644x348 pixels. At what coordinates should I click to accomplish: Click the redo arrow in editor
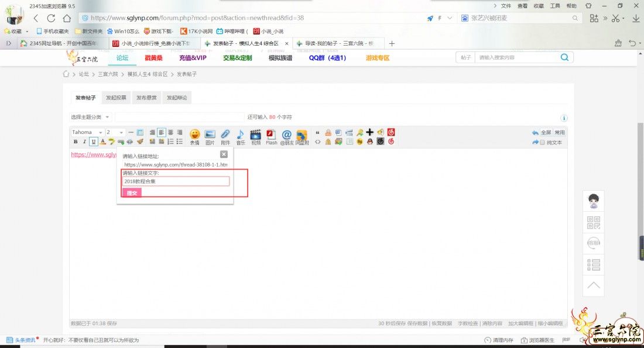[x=535, y=142]
